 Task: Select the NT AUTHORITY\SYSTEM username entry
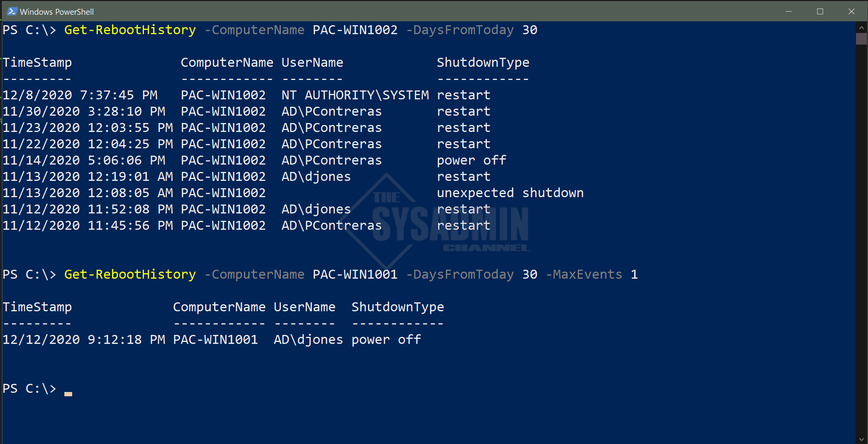coord(355,94)
